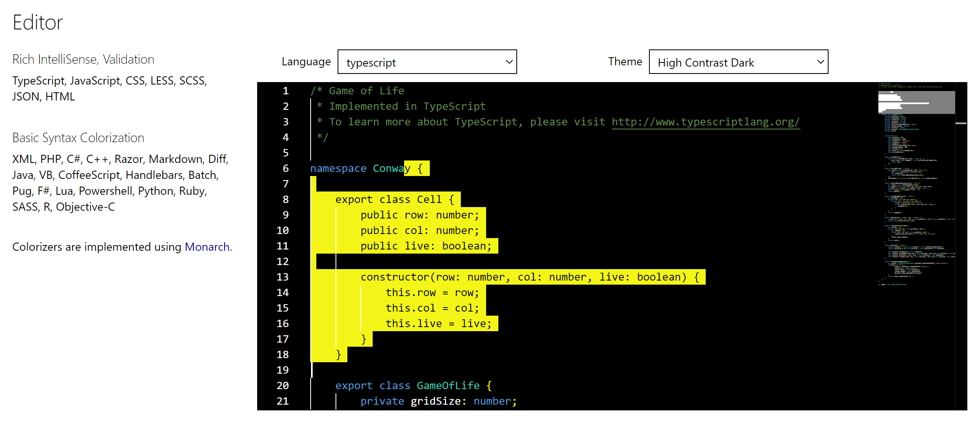Viewport: 980px width, 430px height.
Task: Click 'export class Cell {' on line 8
Action: (x=395, y=200)
